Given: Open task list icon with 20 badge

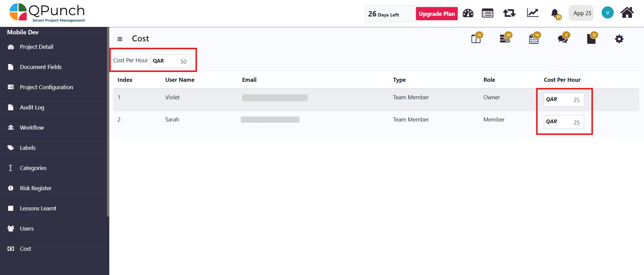Looking at the screenshot, I should coord(505,38).
